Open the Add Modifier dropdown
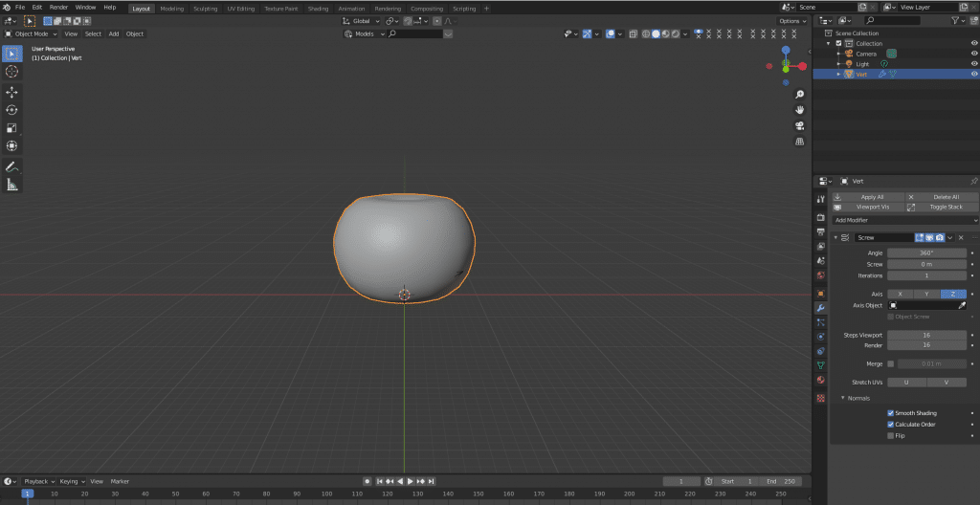 pos(905,220)
